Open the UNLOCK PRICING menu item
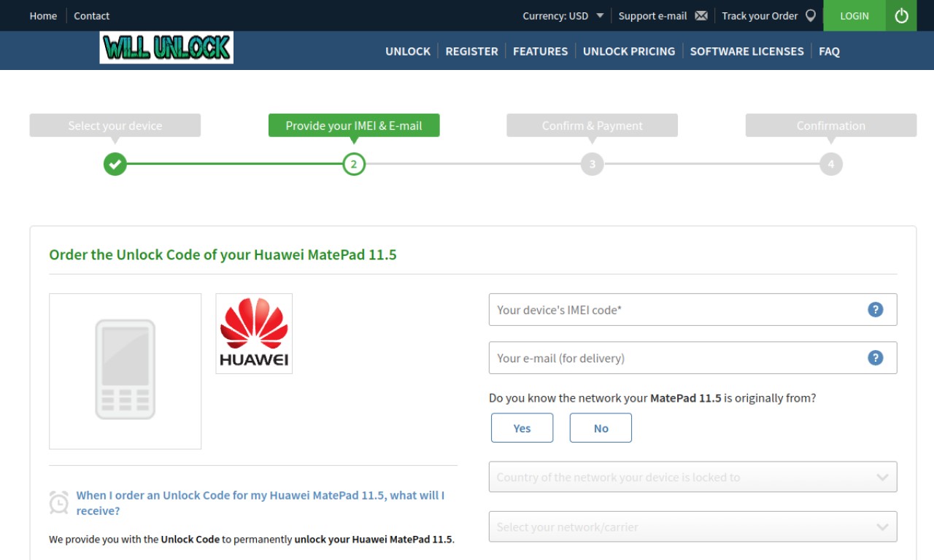The width and height of the screenshot is (934, 560). pyautogui.click(x=629, y=51)
